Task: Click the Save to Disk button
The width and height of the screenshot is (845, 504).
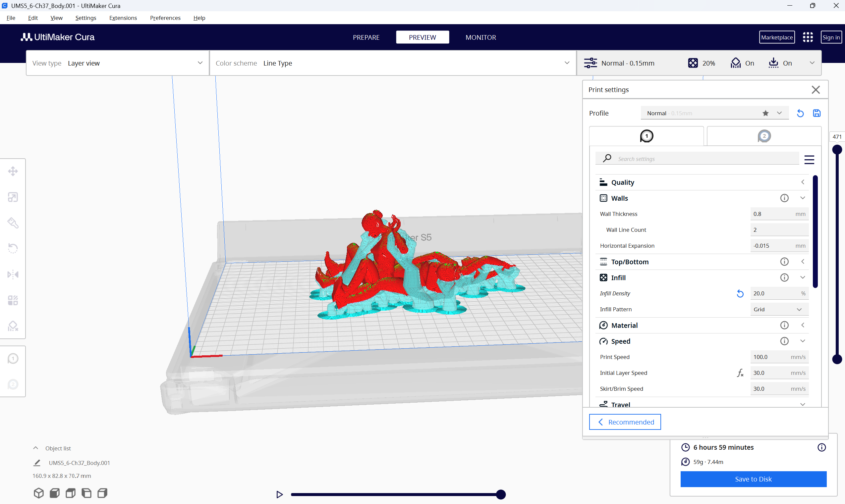Action: tap(753, 479)
